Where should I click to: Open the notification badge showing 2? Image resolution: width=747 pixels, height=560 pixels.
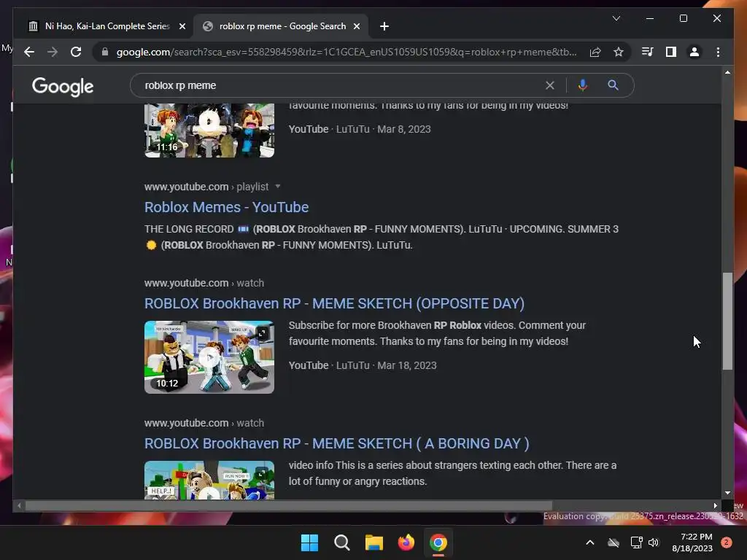tap(727, 542)
